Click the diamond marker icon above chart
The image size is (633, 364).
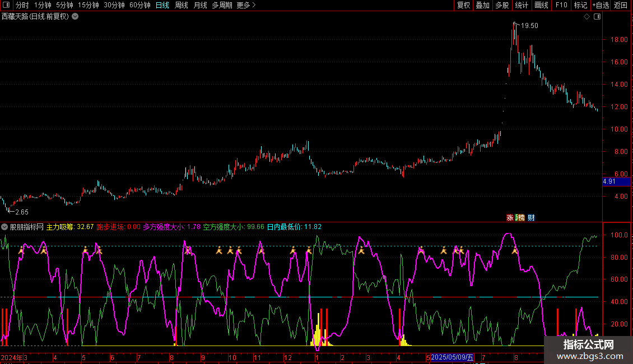pyautogui.click(x=587, y=17)
